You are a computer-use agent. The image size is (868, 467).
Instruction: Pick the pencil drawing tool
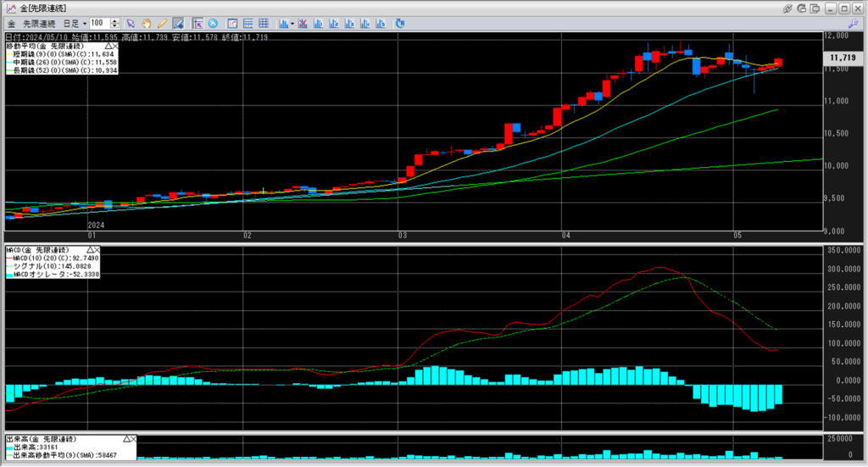click(162, 23)
